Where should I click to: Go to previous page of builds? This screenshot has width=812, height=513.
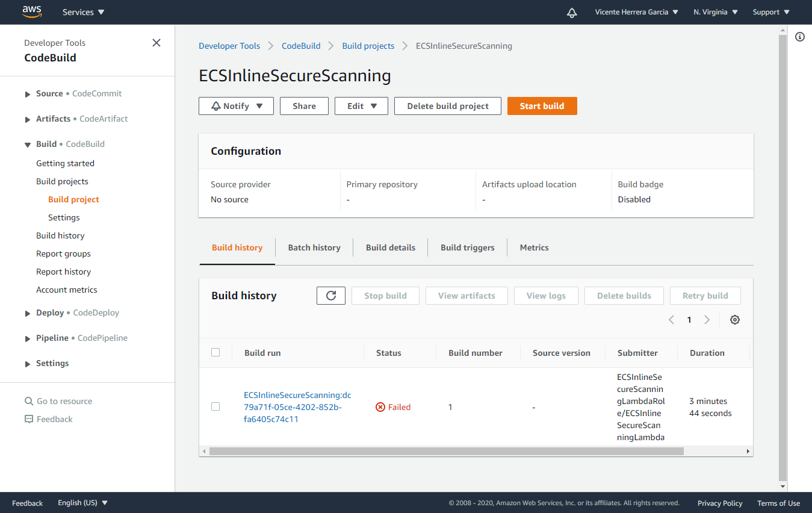coord(672,320)
